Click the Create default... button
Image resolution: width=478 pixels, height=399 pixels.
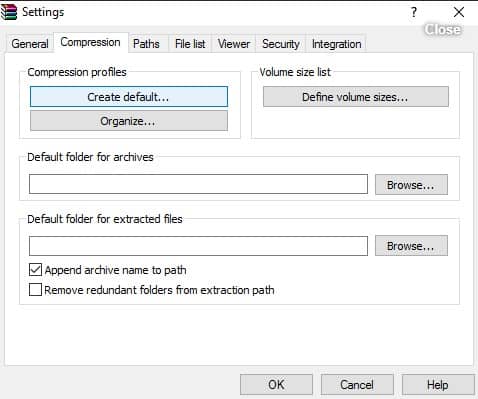129,97
